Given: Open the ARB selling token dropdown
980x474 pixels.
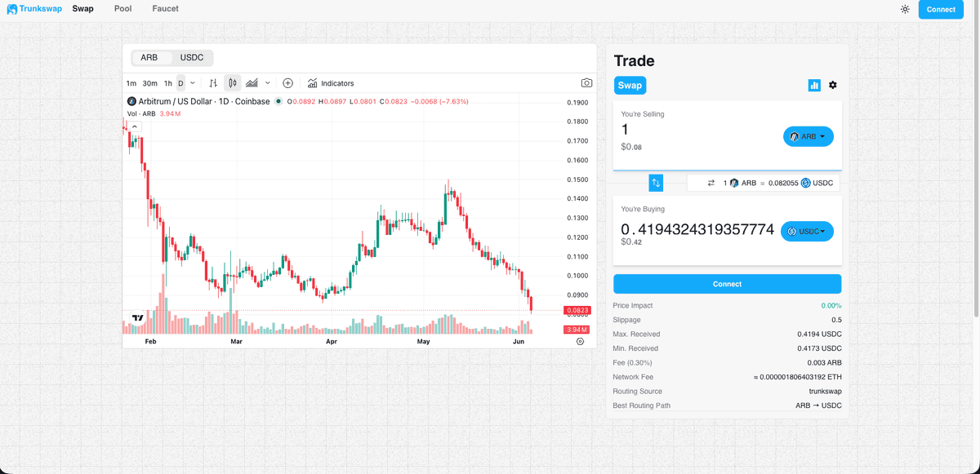Looking at the screenshot, I should click(808, 136).
